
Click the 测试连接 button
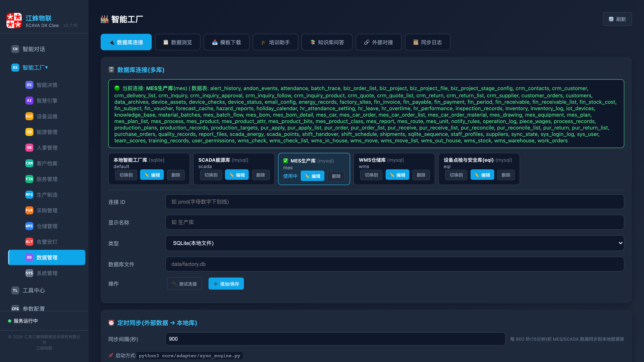click(x=184, y=284)
